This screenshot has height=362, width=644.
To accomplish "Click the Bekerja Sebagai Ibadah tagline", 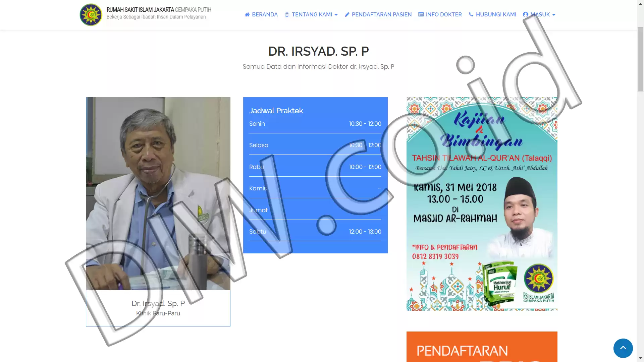I will pos(156,17).
